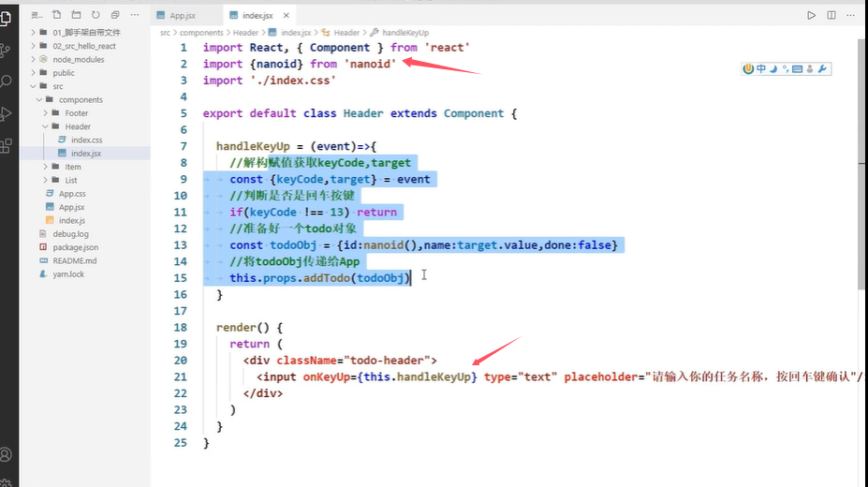
Task: Open the Explorer view in activity bar
Action: 7,19
